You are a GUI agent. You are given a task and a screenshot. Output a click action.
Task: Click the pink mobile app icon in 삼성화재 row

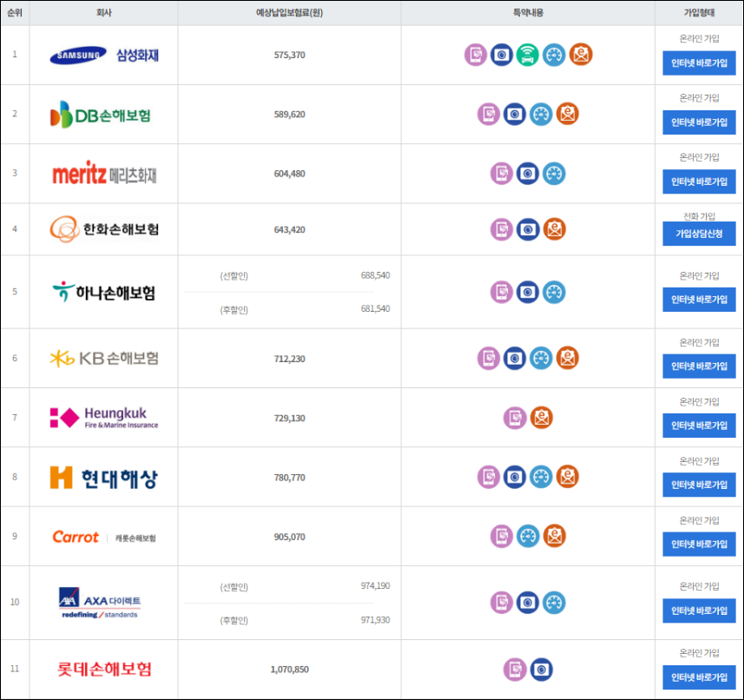(476, 55)
